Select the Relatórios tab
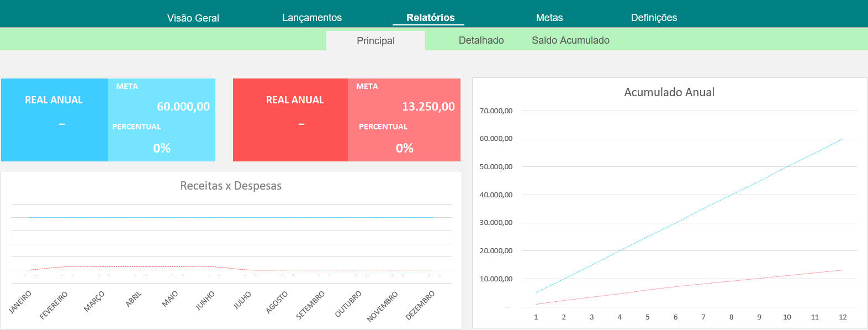This screenshot has height=330, width=868. point(430,18)
